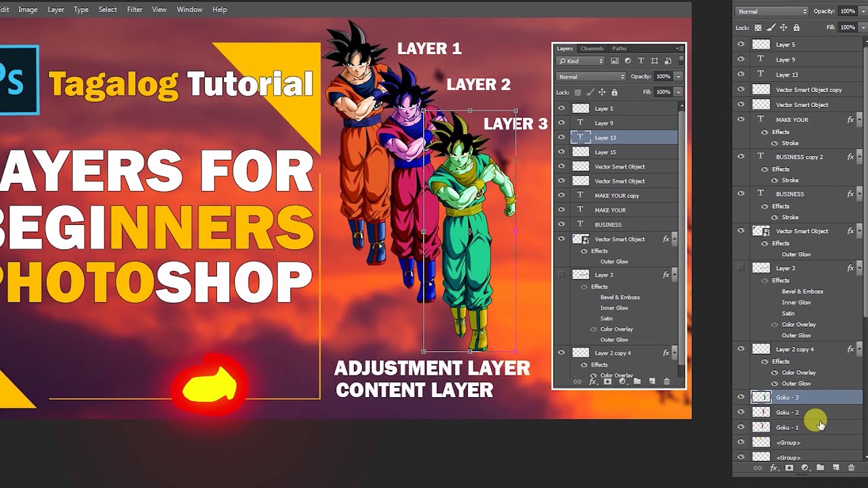Create a new group folder icon

tap(821, 468)
